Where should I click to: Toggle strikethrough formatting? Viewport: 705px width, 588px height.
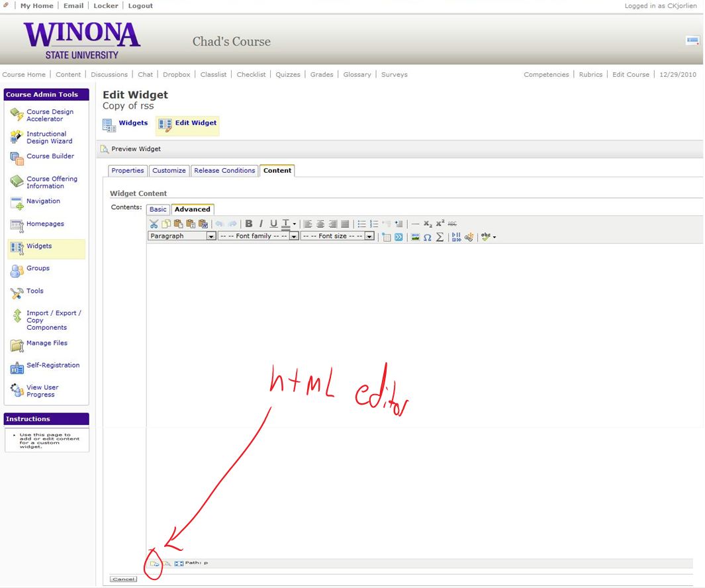pyautogui.click(x=452, y=224)
